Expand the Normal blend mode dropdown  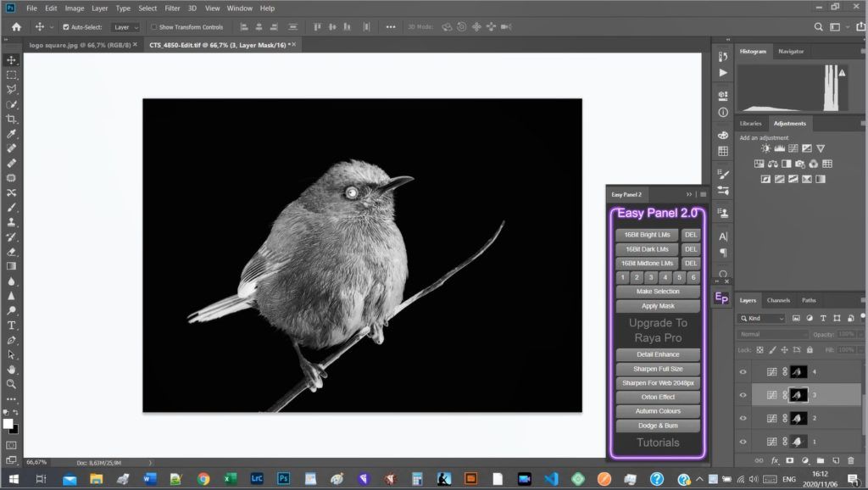[773, 334]
